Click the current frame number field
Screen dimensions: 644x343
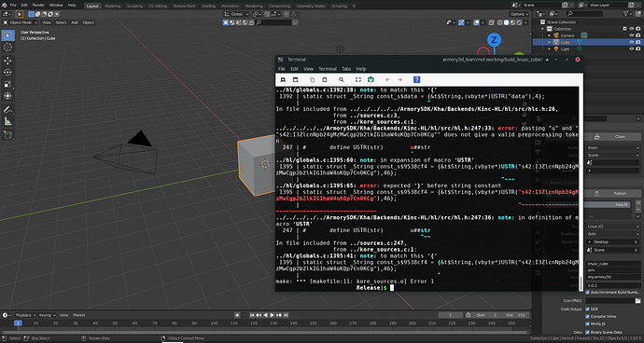click(450, 315)
